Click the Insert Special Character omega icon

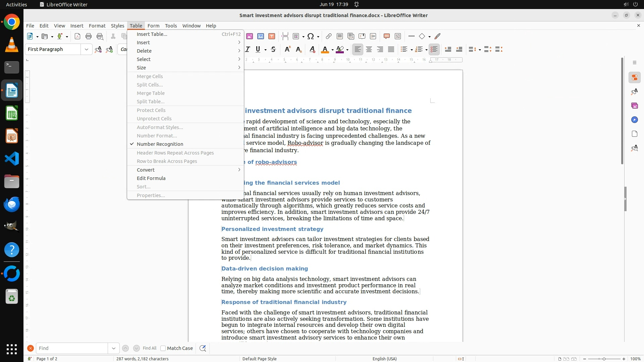311,37
